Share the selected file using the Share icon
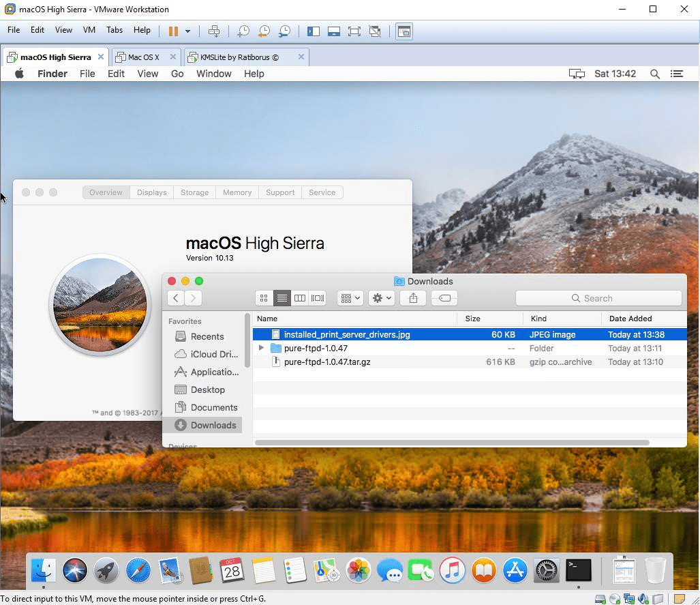 point(412,297)
